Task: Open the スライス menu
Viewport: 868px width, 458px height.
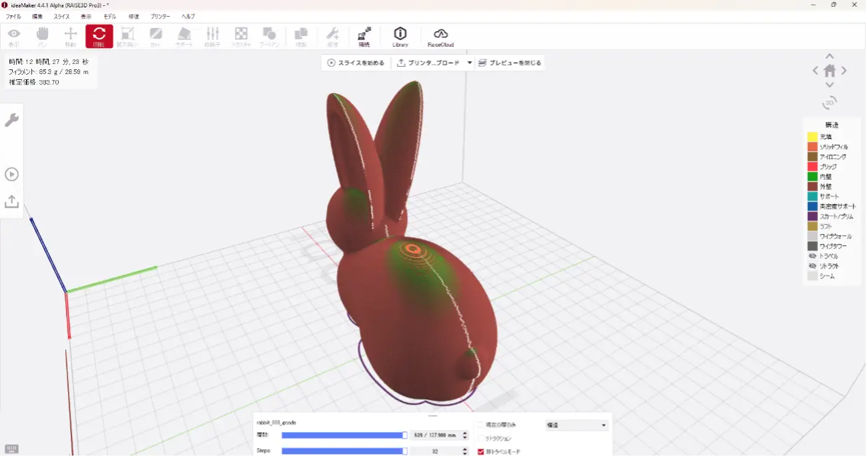Action: tap(61, 16)
